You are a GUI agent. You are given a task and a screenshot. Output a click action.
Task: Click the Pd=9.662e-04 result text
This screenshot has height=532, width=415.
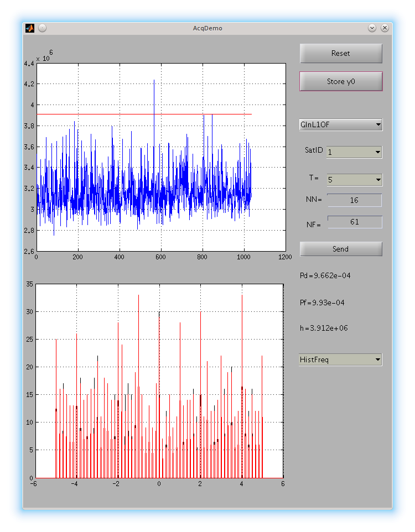point(325,275)
